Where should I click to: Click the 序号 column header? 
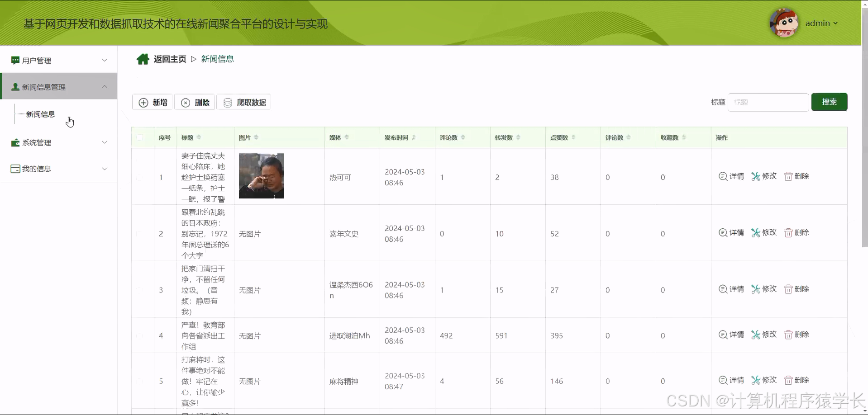[x=165, y=137]
